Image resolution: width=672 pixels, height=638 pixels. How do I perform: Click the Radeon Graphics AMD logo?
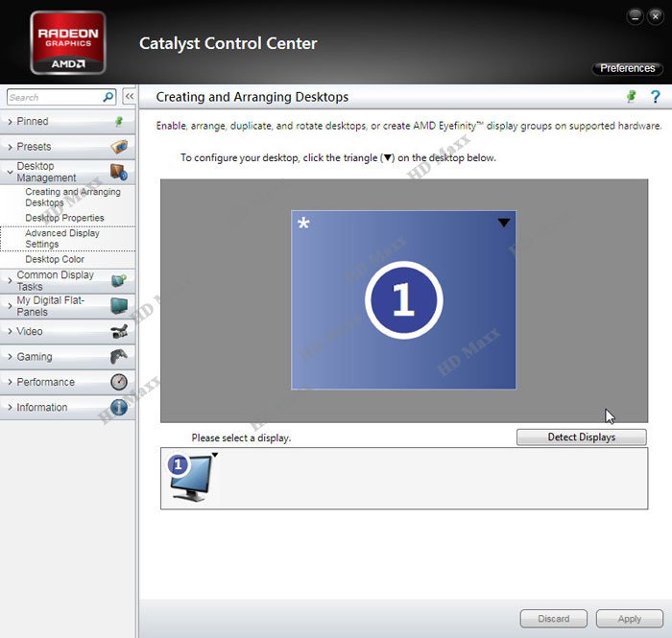tap(68, 43)
